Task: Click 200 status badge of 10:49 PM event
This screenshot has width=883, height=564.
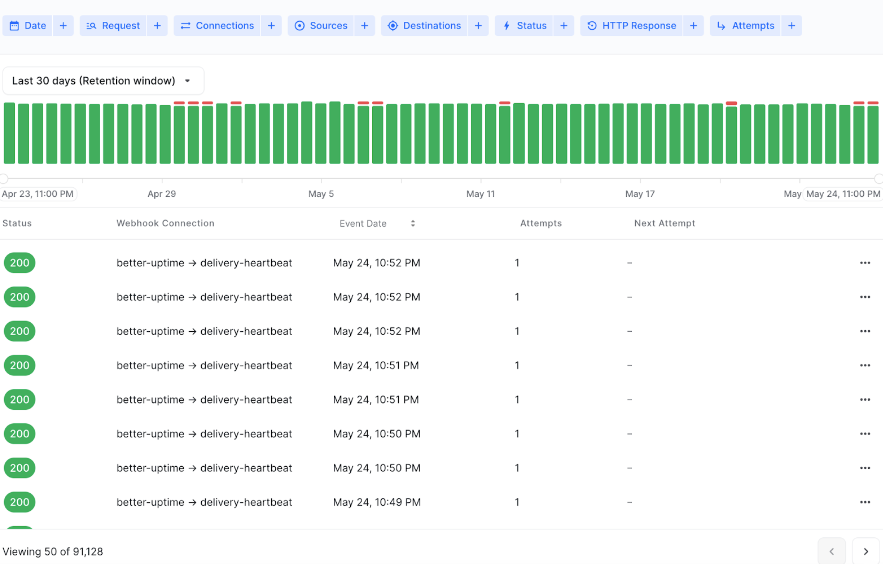Action: tap(20, 502)
